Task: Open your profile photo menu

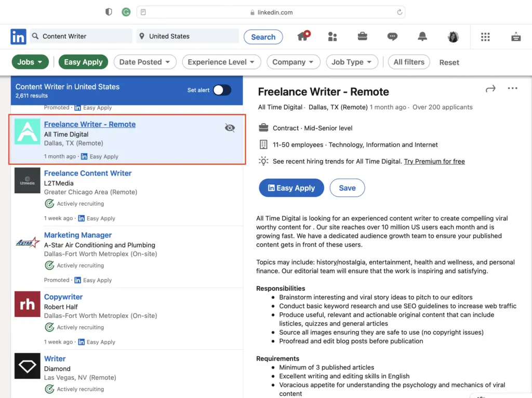Action: [453, 36]
